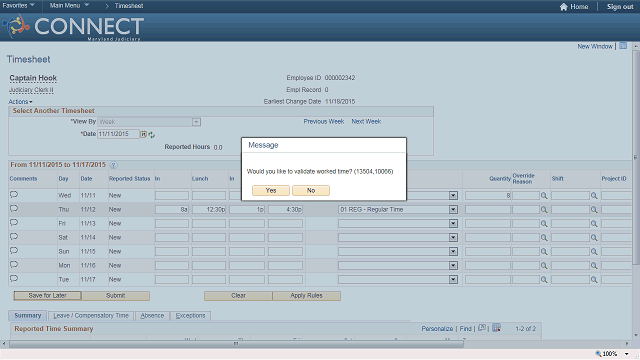Expand the Thursday time reporting code dropdown
The width and height of the screenshot is (640, 360).
(453, 210)
